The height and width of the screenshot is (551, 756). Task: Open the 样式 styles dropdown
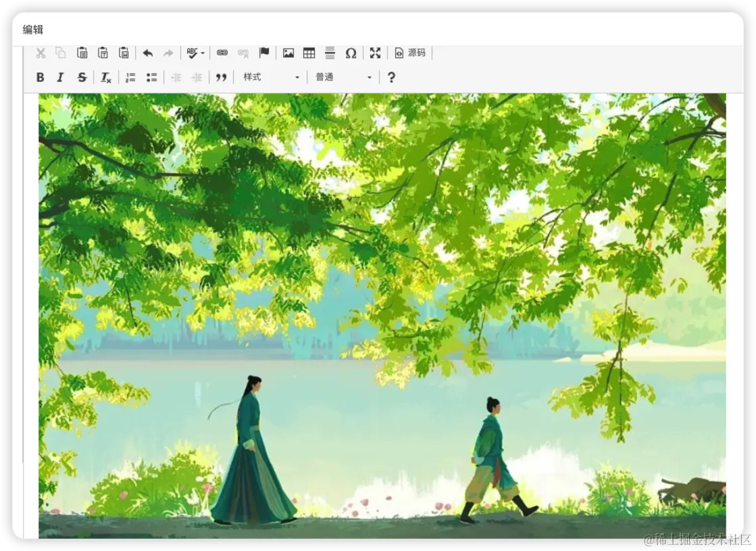[x=271, y=77]
